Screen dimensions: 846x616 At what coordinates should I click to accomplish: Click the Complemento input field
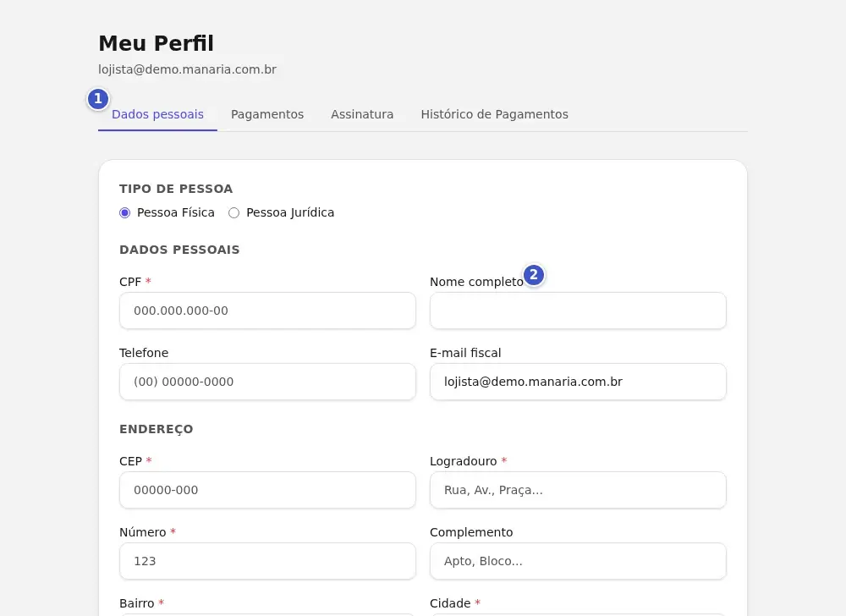(x=578, y=561)
